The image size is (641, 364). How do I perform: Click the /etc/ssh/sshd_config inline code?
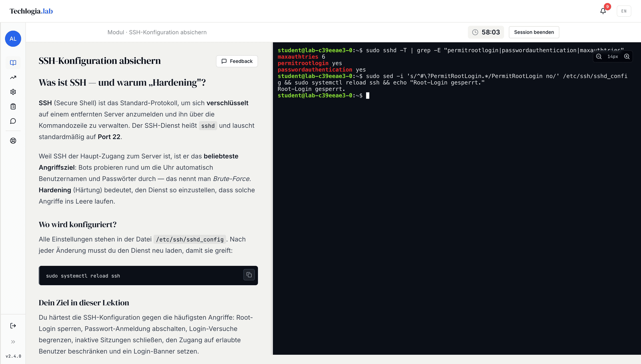190,240
